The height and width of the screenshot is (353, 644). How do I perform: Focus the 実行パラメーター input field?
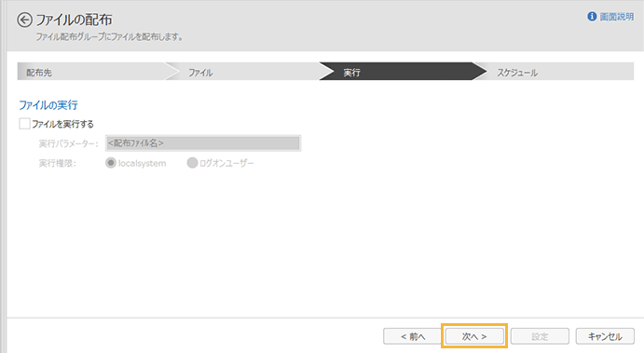coord(203,143)
